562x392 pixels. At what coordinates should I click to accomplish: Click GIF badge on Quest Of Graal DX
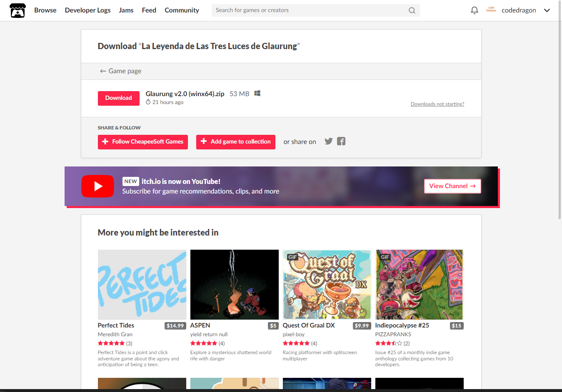click(292, 257)
